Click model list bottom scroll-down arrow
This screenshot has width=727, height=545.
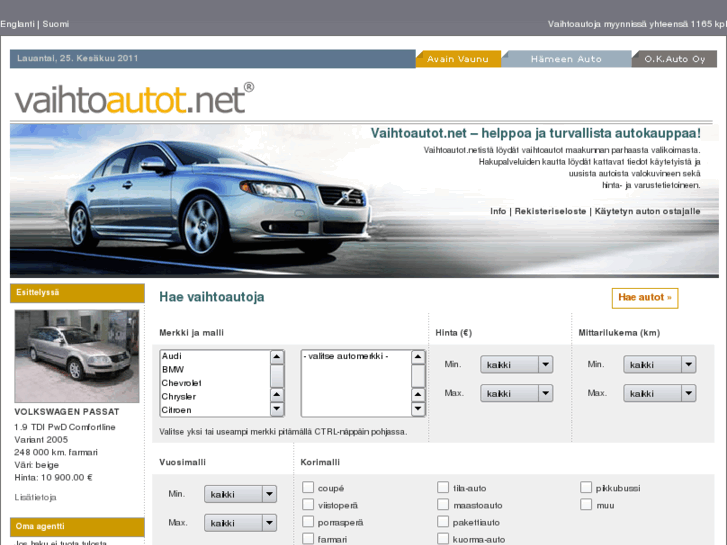click(x=418, y=409)
